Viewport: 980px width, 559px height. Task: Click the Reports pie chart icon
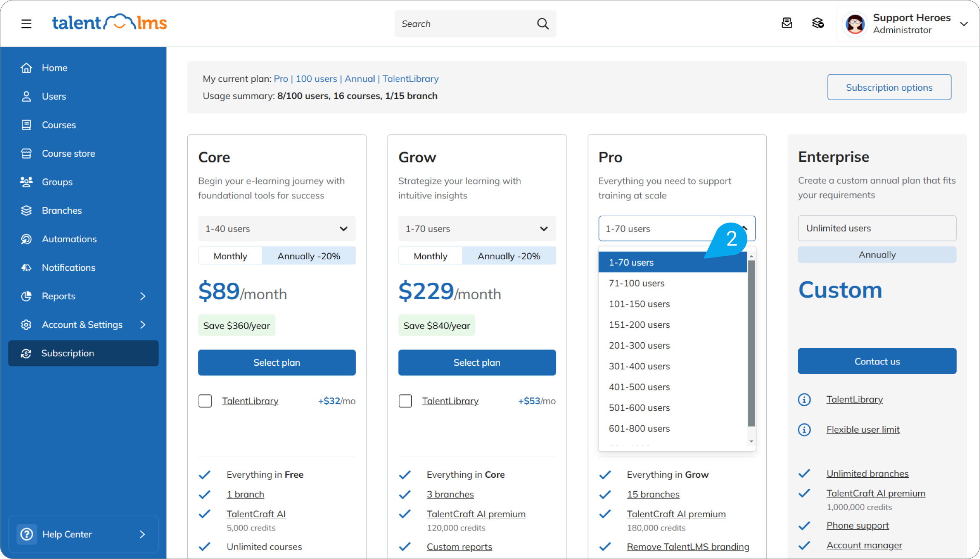(x=26, y=296)
